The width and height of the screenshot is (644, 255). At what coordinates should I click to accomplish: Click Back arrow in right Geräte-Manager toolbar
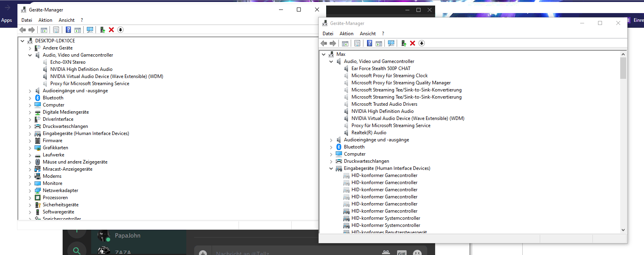(x=324, y=43)
